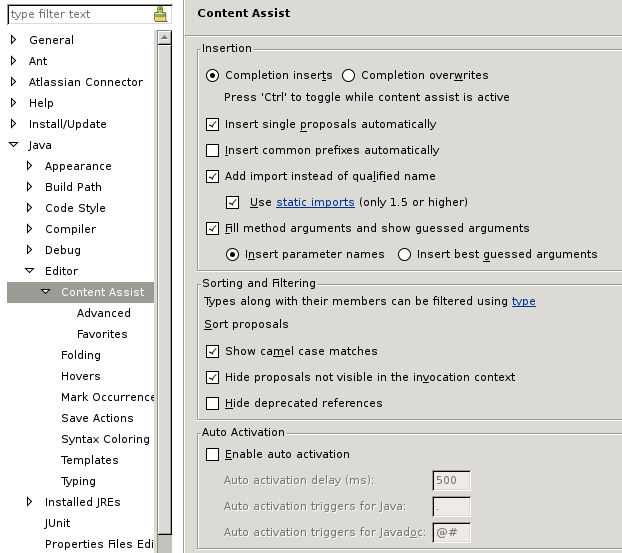The width and height of the screenshot is (622, 553).
Task: Expand the Code Style node
Action: [30, 208]
